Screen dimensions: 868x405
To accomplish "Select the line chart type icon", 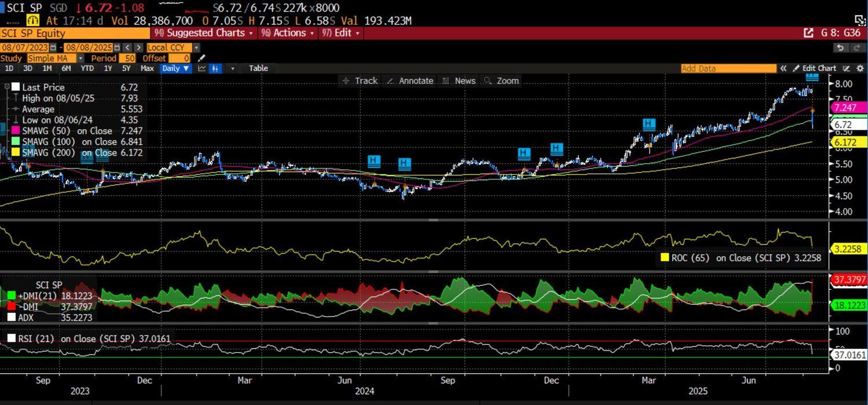I will [202, 68].
